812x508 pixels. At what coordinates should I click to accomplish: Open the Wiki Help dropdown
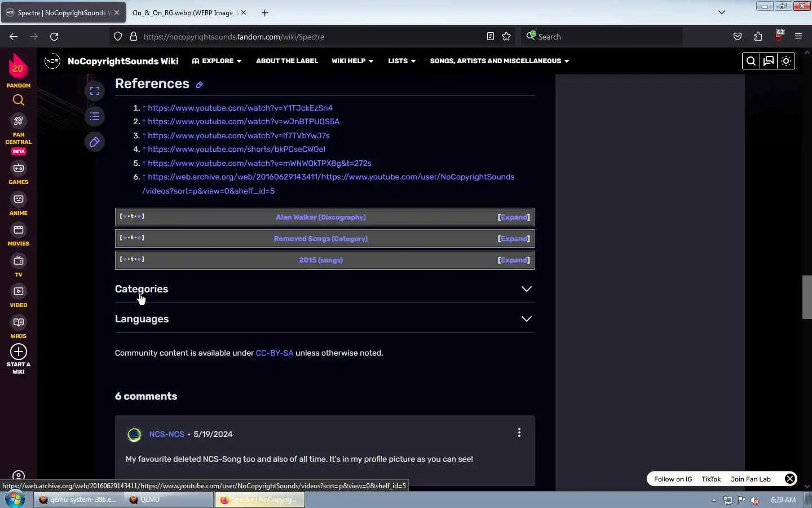pyautogui.click(x=352, y=61)
